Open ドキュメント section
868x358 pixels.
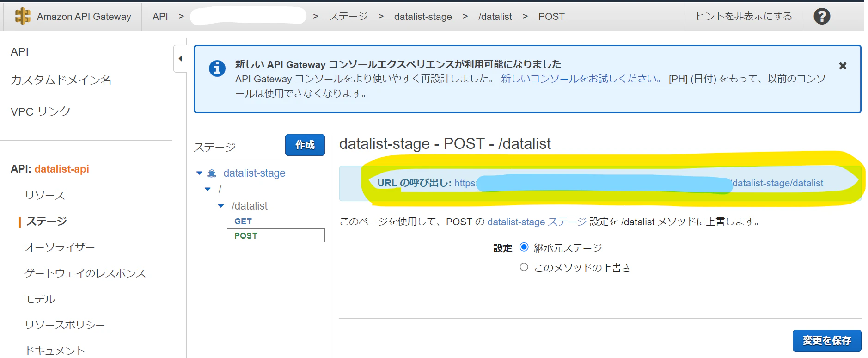tap(55, 351)
